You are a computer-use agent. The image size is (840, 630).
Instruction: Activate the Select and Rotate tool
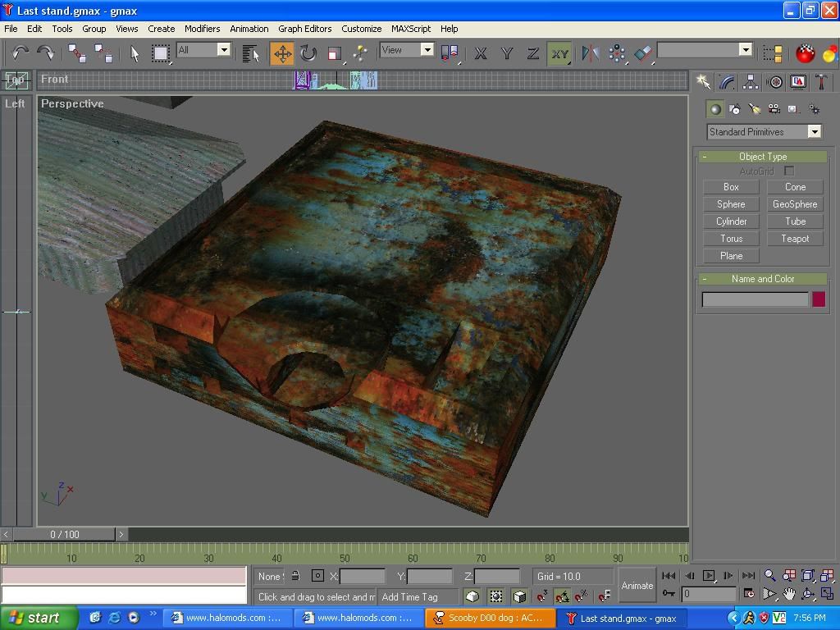click(x=308, y=53)
